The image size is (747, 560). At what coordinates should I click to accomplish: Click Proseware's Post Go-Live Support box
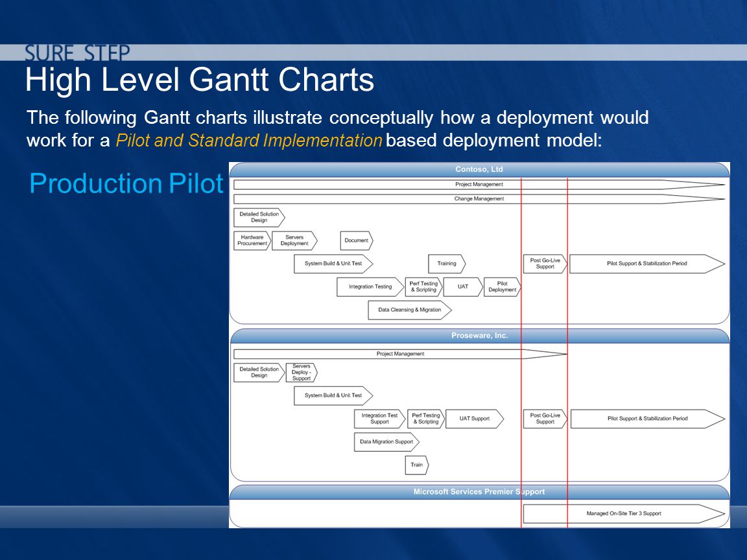point(545,419)
